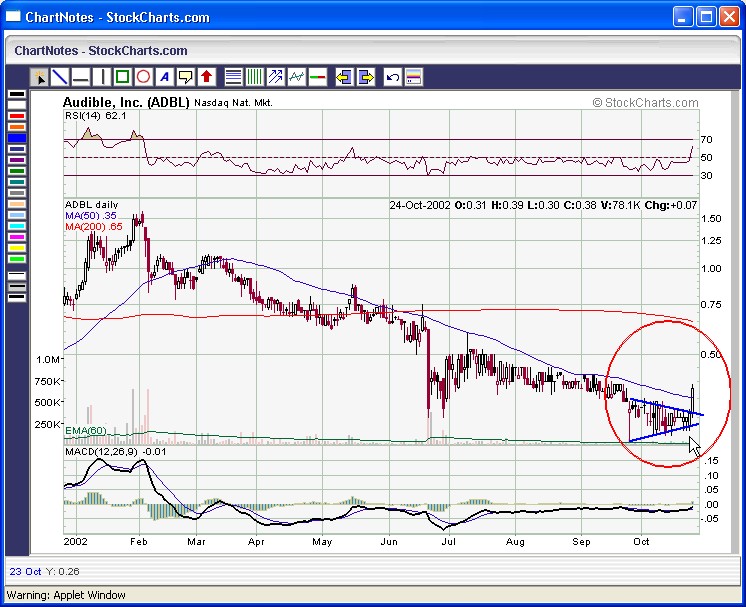Viewport: 746px width, 607px height.
Task: Click the 1.0M volume axis label
Action: (x=48, y=359)
